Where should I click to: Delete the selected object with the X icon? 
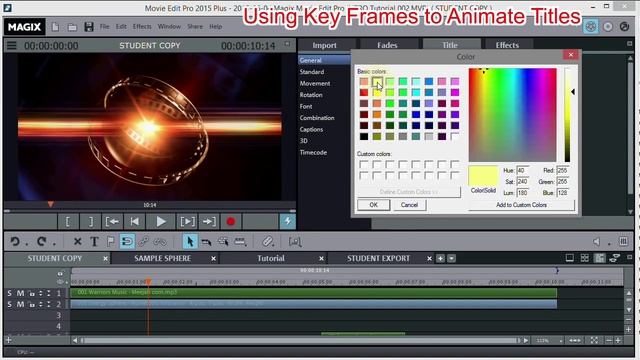[77, 242]
